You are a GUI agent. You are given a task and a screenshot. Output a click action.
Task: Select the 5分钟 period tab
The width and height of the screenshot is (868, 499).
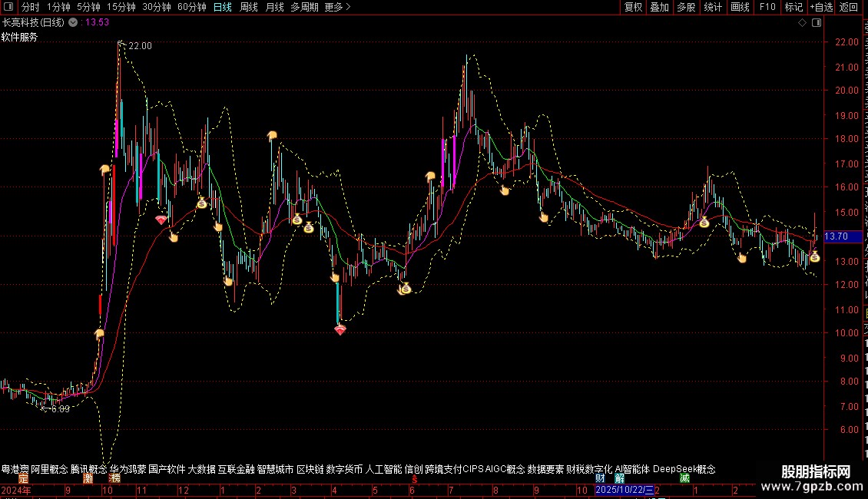coord(88,7)
